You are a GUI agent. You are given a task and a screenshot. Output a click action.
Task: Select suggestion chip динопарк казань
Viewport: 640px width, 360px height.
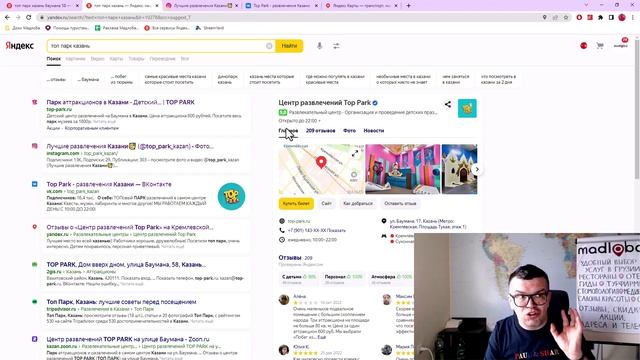(x=227, y=79)
